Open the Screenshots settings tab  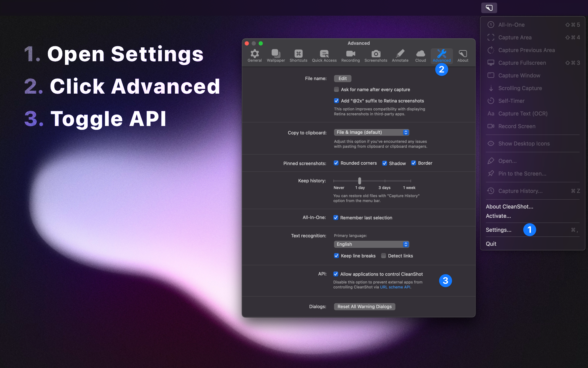click(376, 56)
